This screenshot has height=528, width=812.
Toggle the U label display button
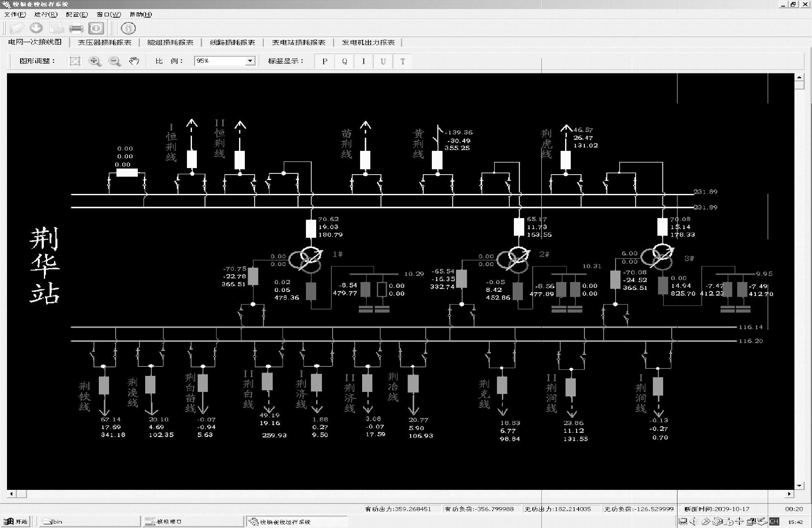383,61
